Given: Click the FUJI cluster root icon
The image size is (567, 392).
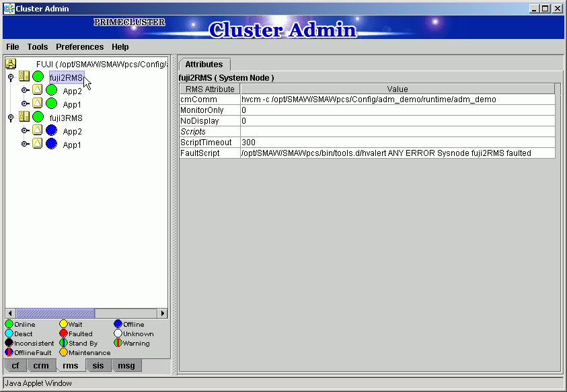Looking at the screenshot, I should click(11, 64).
